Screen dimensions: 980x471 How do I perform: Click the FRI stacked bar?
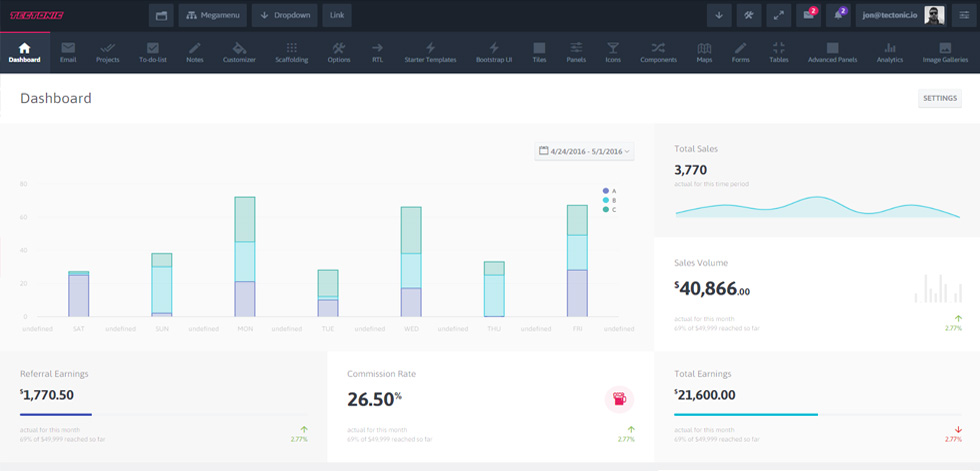[x=578, y=260]
